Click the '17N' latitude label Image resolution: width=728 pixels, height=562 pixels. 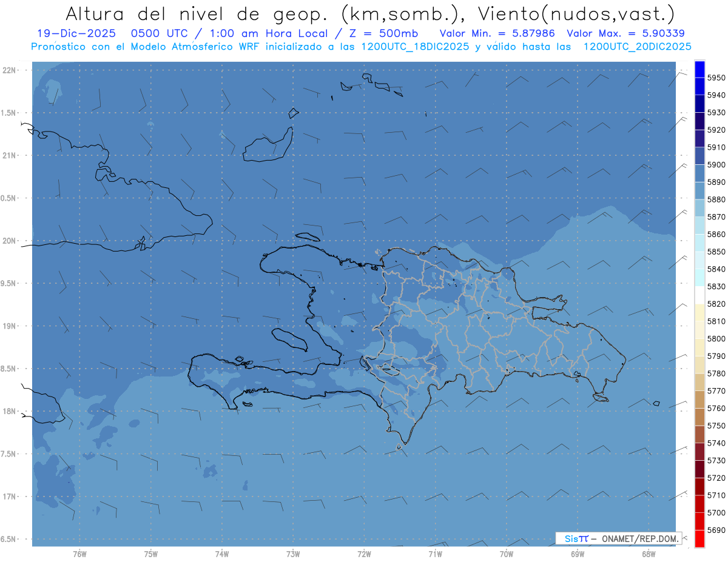(x=9, y=497)
